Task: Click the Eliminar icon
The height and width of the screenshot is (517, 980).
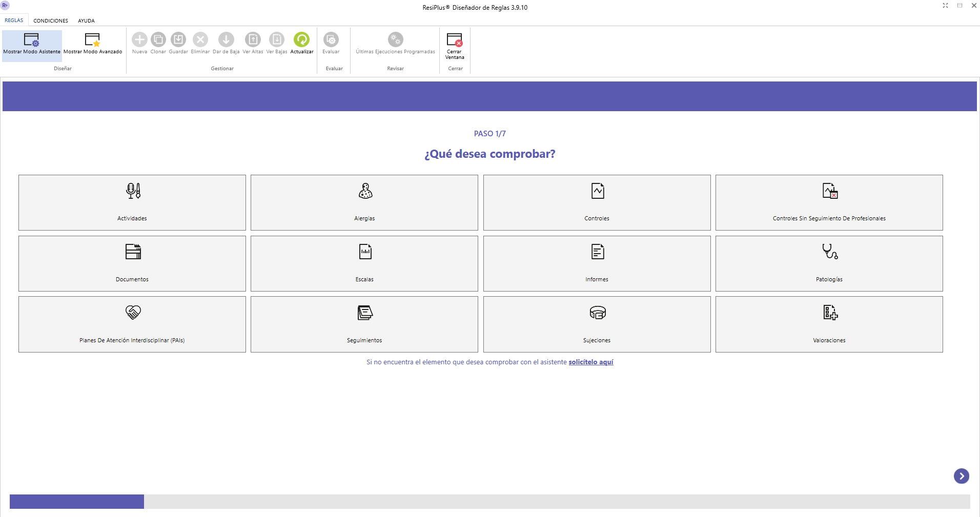Action: [200, 39]
